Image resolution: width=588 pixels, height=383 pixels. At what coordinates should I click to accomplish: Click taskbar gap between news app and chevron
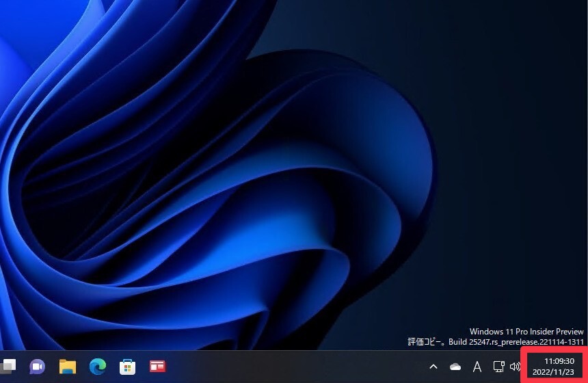point(308,367)
